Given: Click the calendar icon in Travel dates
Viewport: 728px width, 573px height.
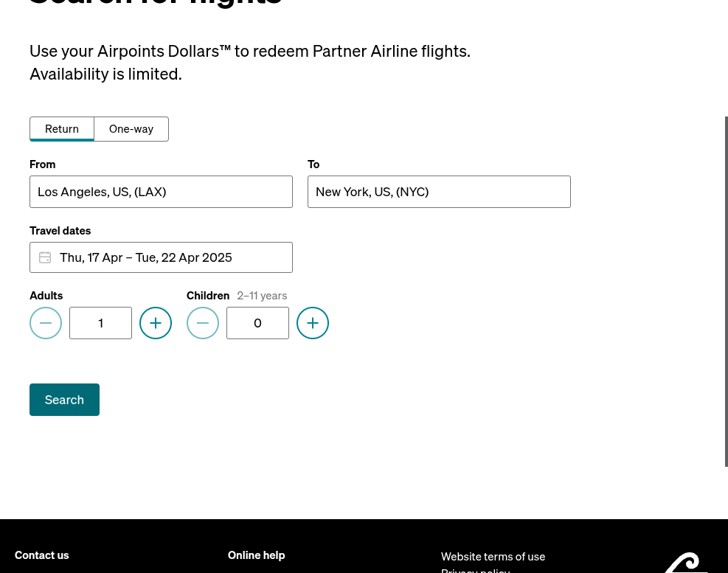Looking at the screenshot, I should (45, 257).
